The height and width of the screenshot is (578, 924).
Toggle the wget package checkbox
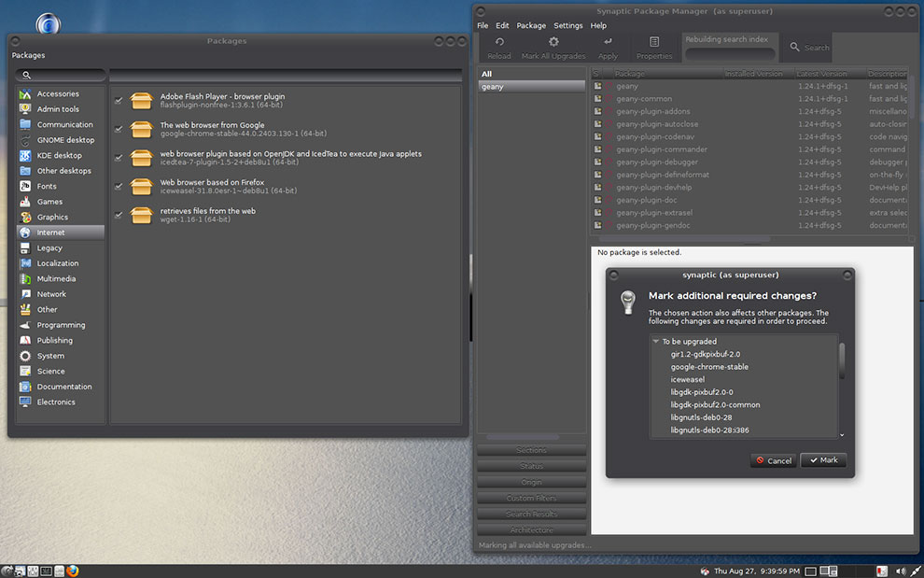119,215
